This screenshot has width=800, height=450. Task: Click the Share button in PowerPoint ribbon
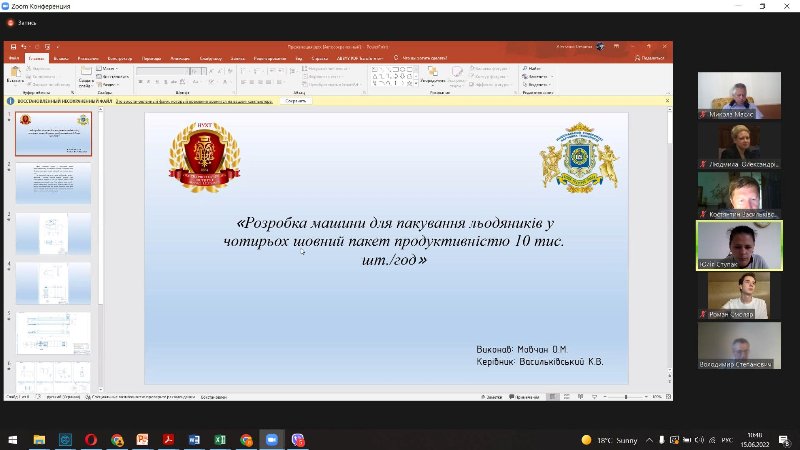pyautogui.click(x=649, y=58)
